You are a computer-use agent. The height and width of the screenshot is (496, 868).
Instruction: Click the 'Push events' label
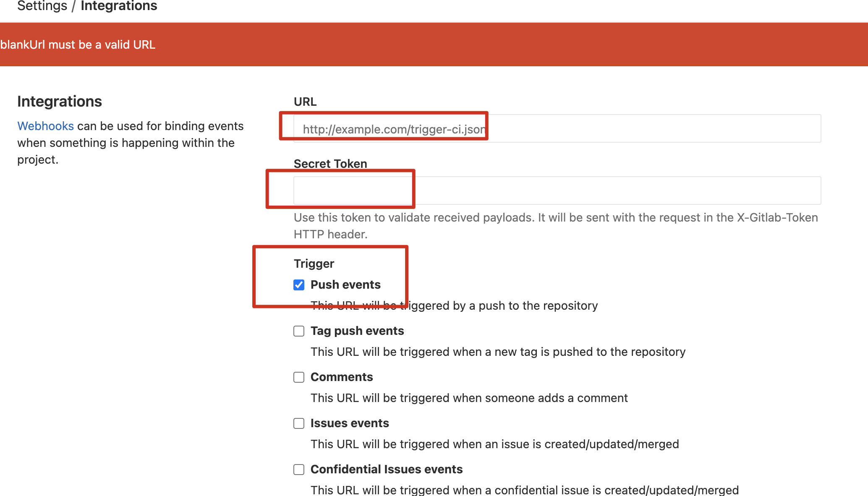[345, 285]
